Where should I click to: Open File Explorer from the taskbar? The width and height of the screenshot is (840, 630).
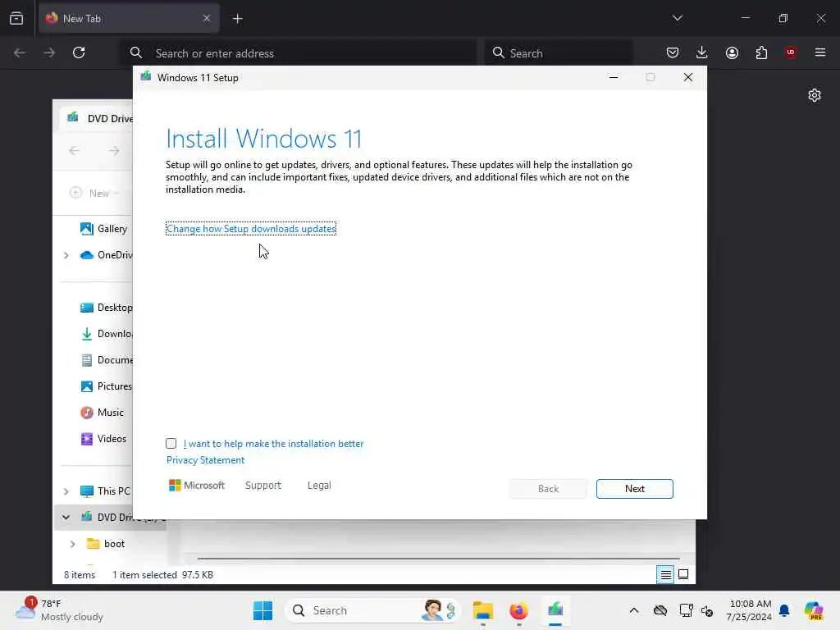(x=482, y=610)
